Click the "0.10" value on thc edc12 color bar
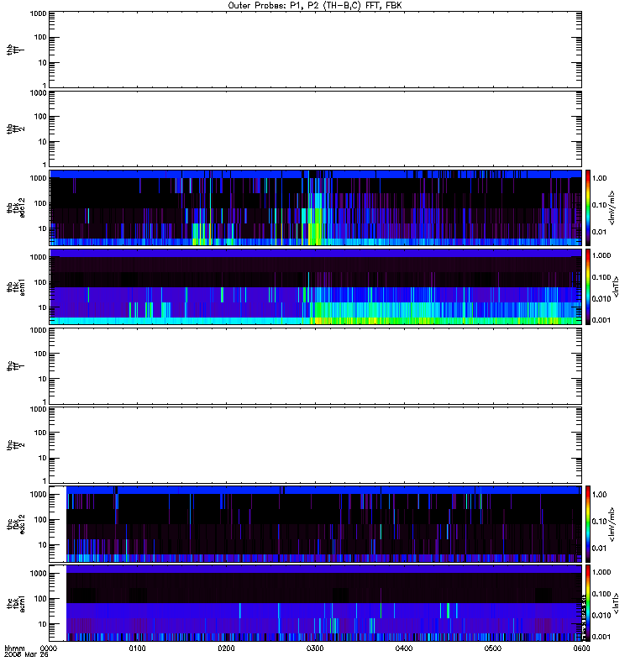Viewport: 630px width, 672px height. click(x=599, y=521)
